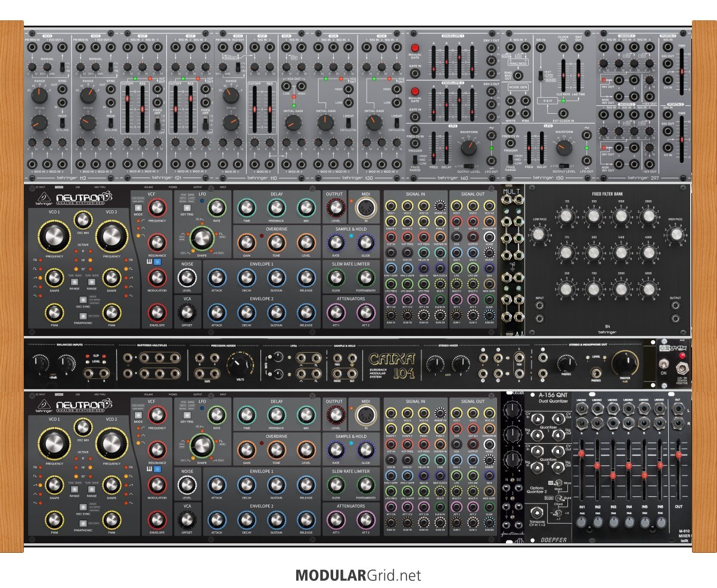Click upper Neutron LFO Shape knob
This screenshot has height=588, width=717.
(202, 238)
